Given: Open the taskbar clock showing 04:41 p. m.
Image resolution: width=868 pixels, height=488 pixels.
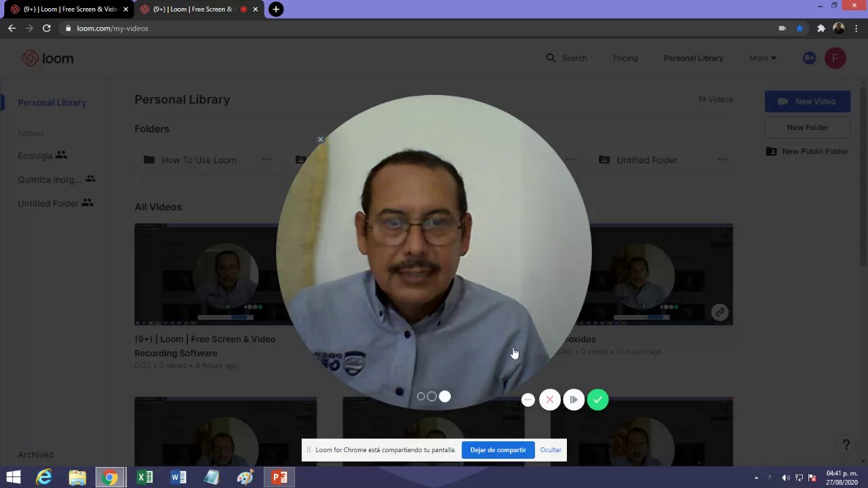Looking at the screenshot, I should (842, 478).
